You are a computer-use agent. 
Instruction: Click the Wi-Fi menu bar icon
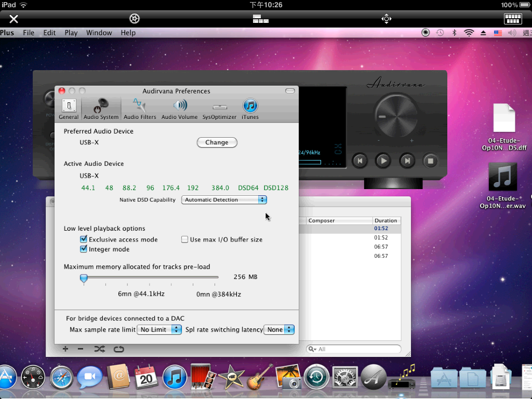[469, 33]
